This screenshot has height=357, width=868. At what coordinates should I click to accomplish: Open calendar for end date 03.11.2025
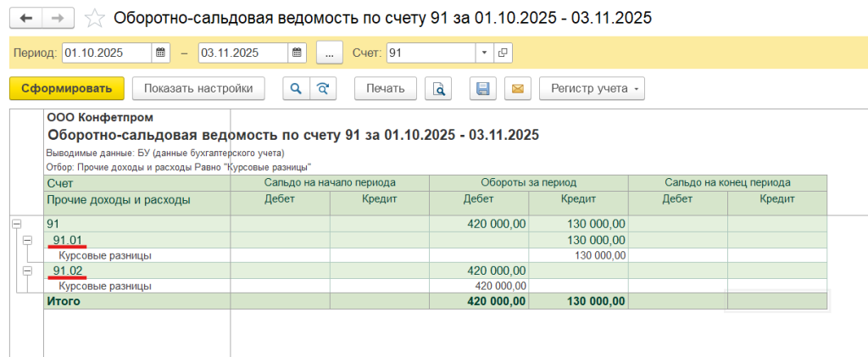click(x=297, y=53)
